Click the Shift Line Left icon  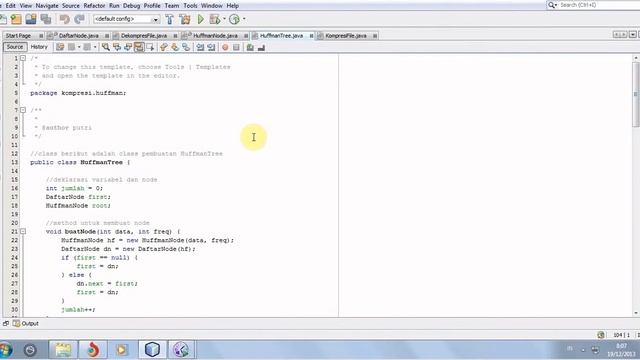tap(200, 47)
